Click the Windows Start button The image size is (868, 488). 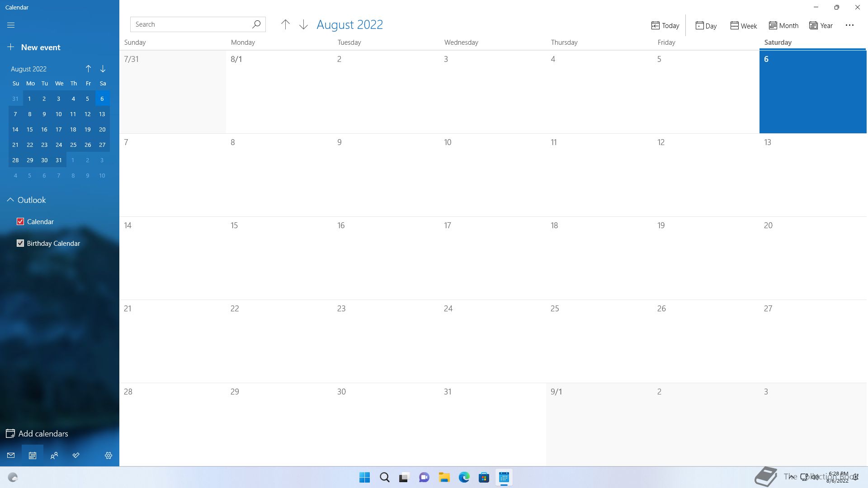pos(364,478)
